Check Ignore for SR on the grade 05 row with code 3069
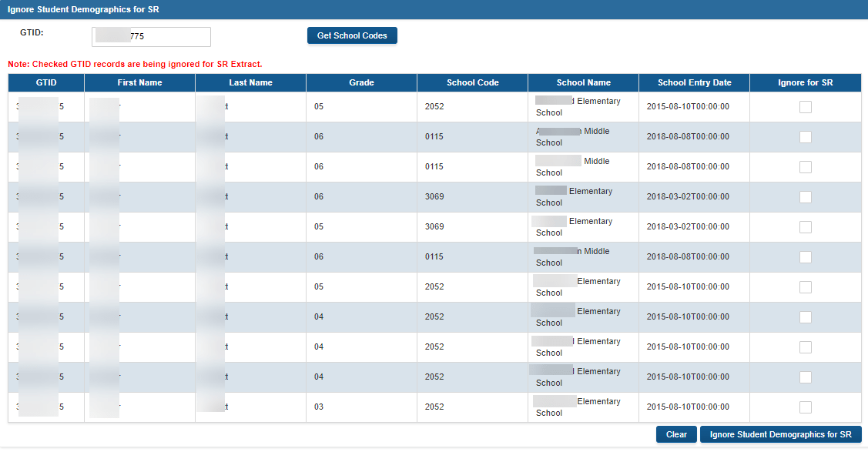Viewport: 868px width, 452px height. pyautogui.click(x=805, y=226)
